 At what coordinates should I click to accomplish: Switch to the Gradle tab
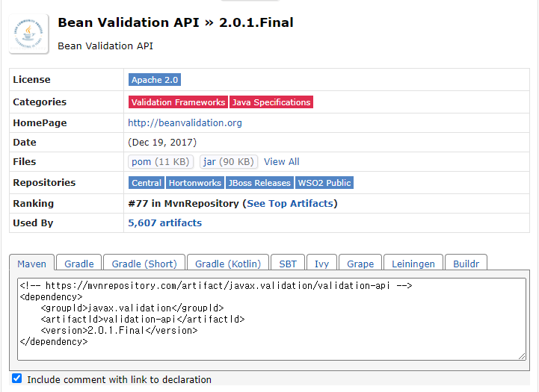(79, 264)
